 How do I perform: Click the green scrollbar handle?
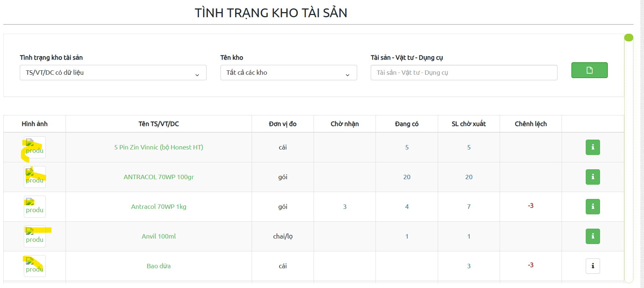coord(629,38)
